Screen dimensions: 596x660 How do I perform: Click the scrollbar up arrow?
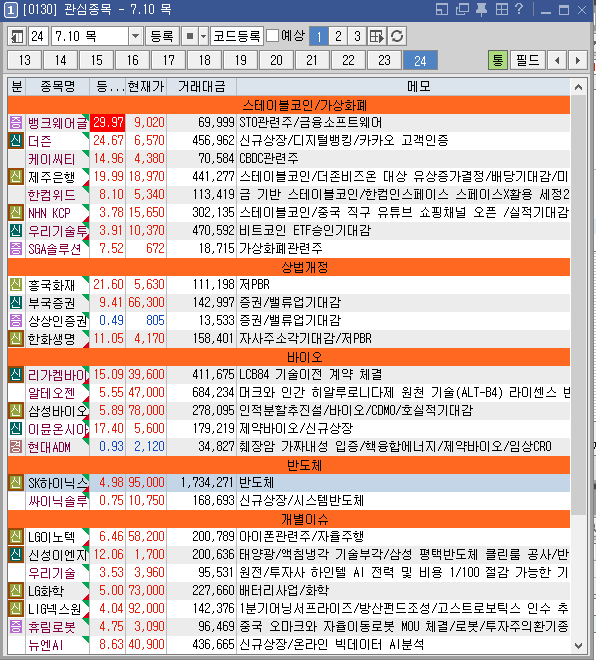click(x=578, y=87)
